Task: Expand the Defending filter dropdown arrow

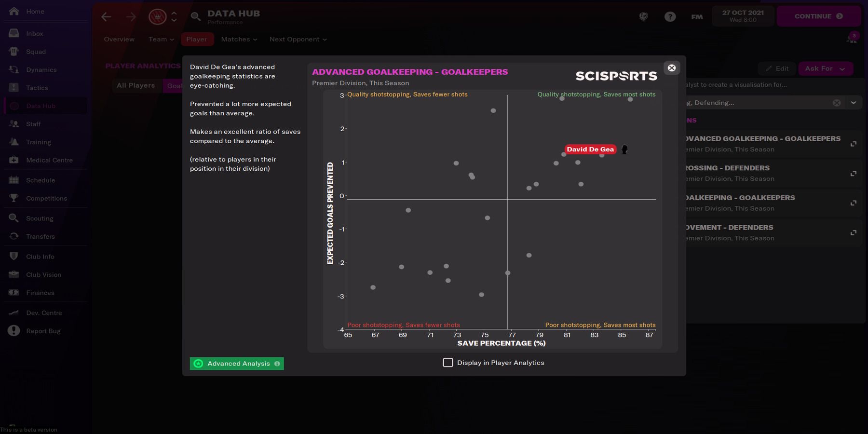Action: 854,103
